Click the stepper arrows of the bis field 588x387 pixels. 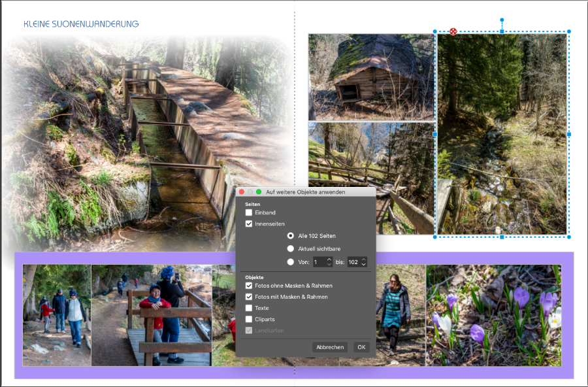tap(364, 261)
